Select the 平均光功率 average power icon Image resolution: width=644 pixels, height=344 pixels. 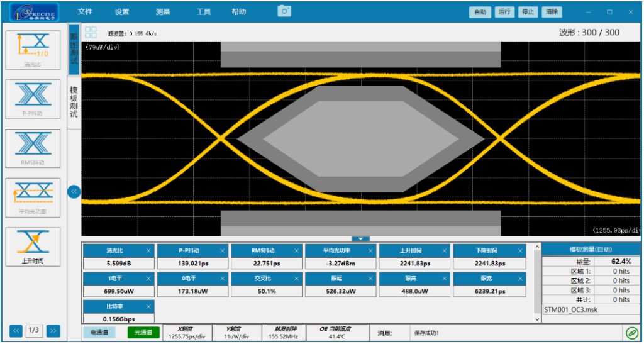coord(33,196)
